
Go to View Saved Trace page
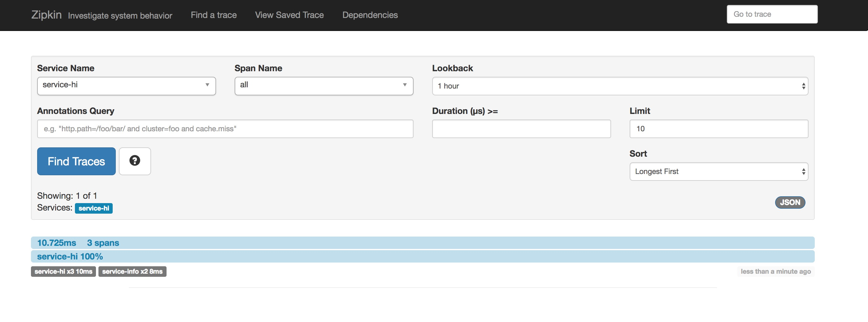tap(289, 15)
